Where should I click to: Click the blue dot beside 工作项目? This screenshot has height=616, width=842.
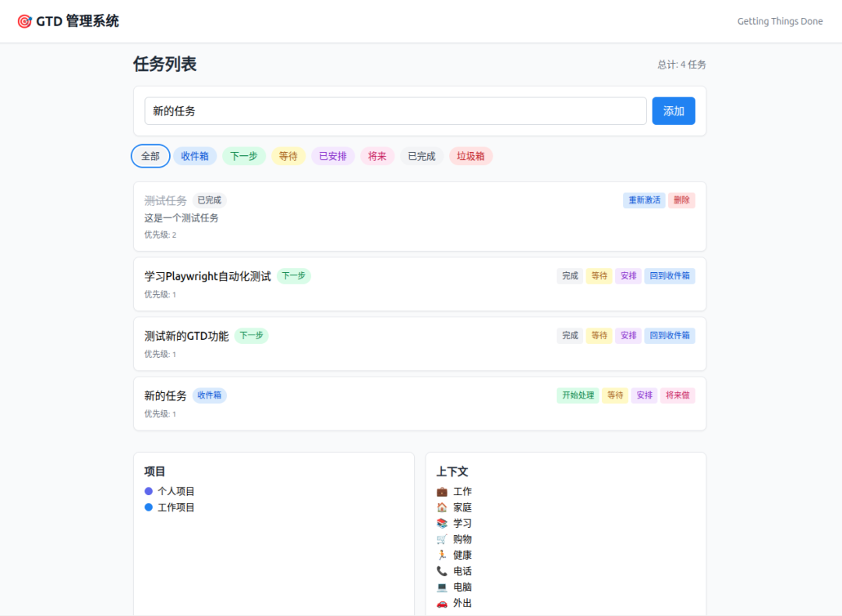tap(149, 507)
